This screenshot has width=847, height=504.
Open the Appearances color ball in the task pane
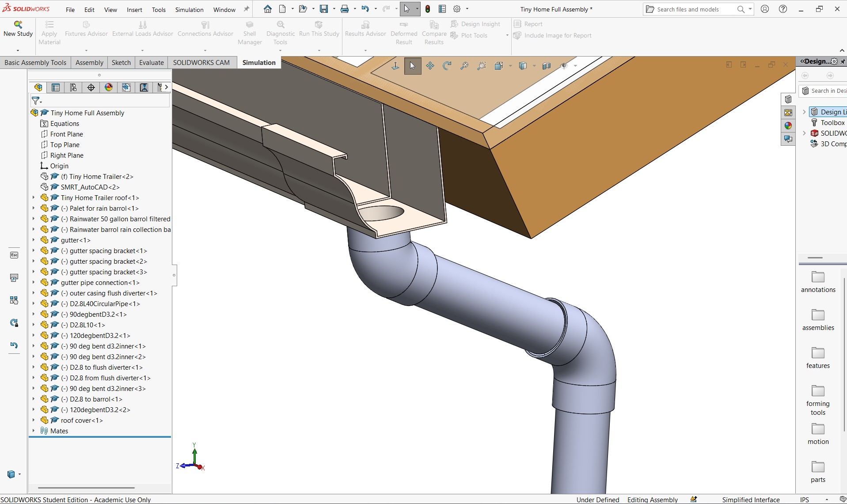tap(788, 126)
